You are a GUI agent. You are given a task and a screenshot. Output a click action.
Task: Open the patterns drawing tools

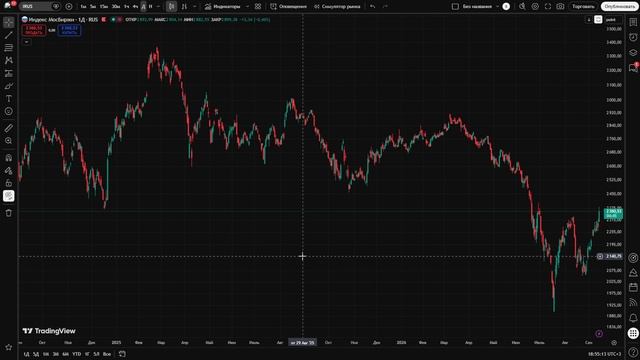[9, 60]
